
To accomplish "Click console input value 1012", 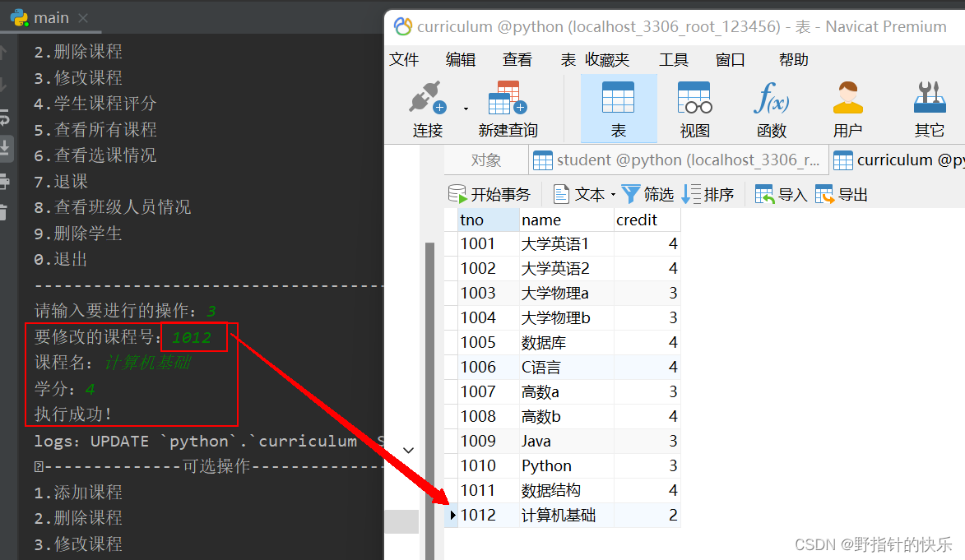I will point(192,337).
